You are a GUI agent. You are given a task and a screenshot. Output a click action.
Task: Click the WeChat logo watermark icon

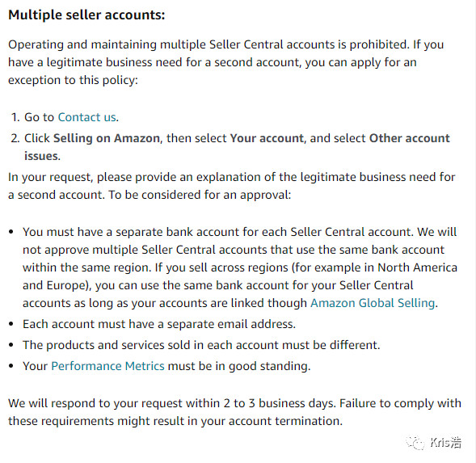(x=415, y=443)
